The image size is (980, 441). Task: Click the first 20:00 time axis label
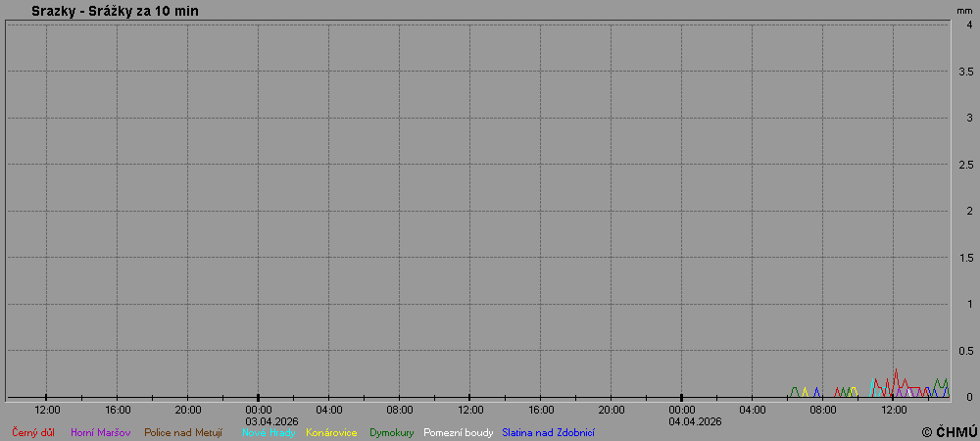[x=188, y=410]
